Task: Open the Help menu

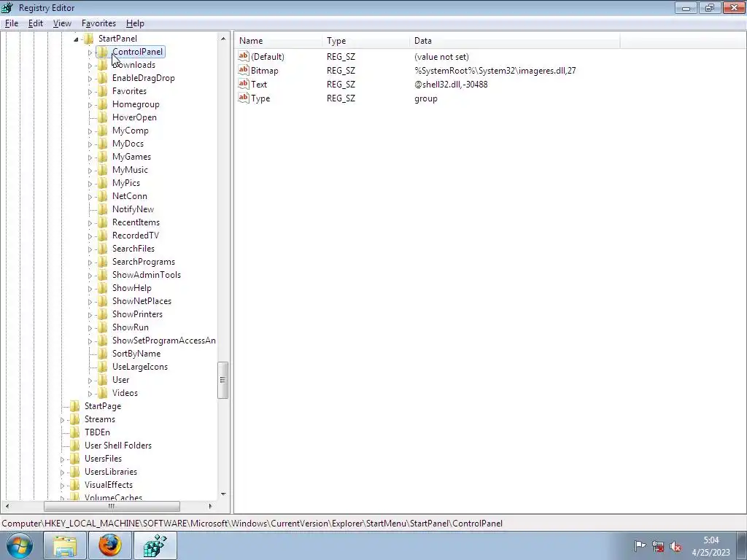Action: click(x=135, y=23)
